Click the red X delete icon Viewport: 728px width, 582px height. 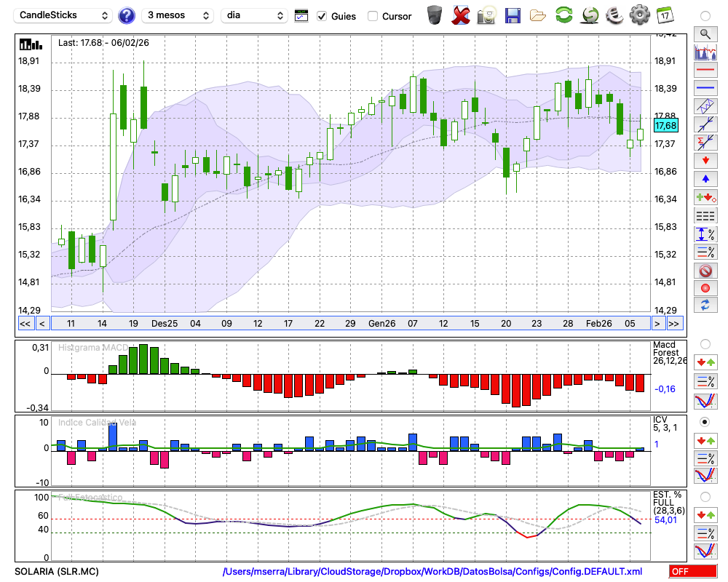pos(461,15)
